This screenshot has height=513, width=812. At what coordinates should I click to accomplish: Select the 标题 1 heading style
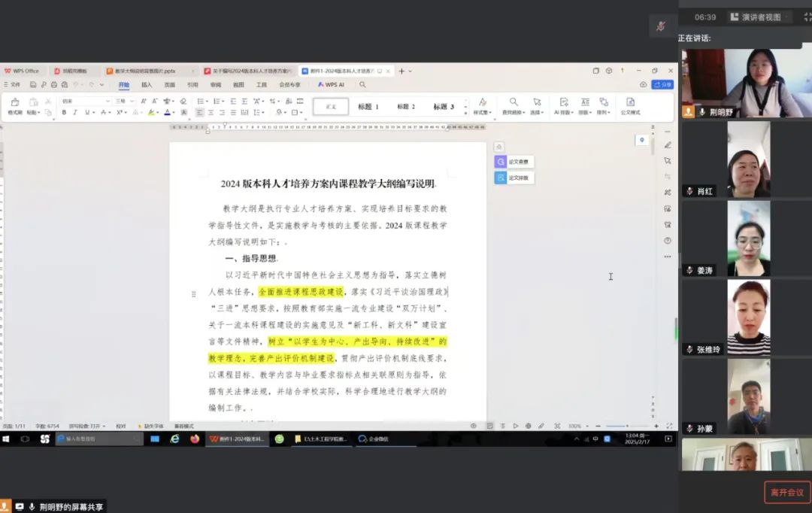pos(368,107)
